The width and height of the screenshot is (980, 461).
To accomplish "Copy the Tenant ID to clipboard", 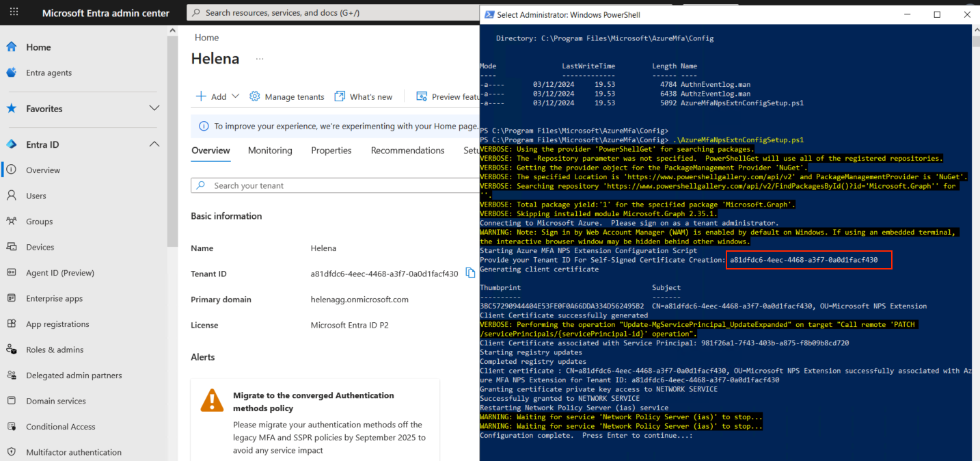I will point(470,273).
